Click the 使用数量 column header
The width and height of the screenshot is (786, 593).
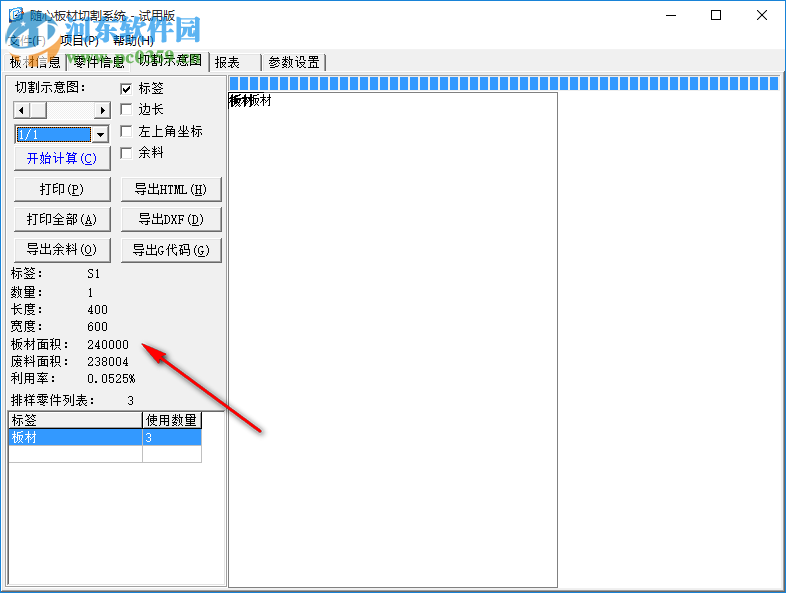172,420
